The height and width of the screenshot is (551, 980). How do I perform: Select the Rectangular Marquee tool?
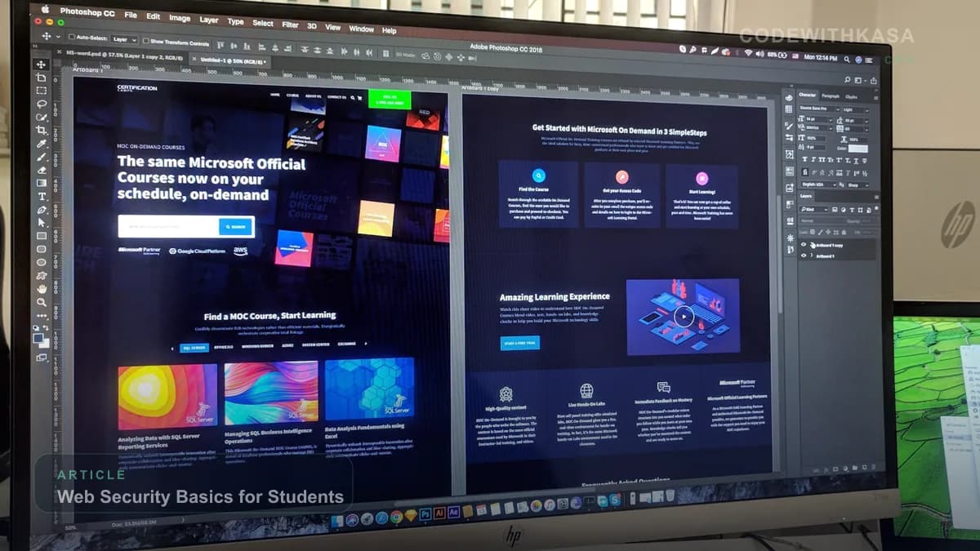tap(42, 91)
